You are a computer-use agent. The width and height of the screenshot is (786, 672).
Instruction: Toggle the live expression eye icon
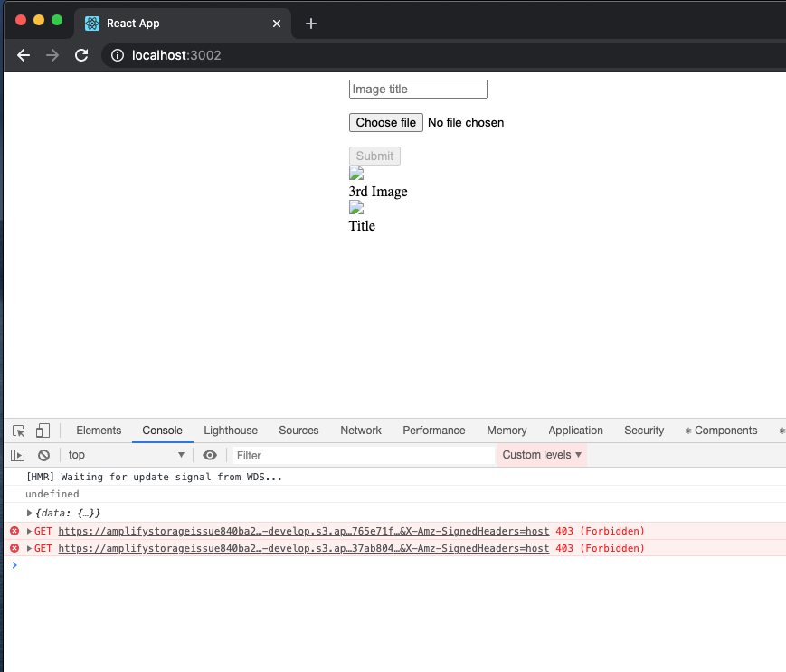[210, 455]
